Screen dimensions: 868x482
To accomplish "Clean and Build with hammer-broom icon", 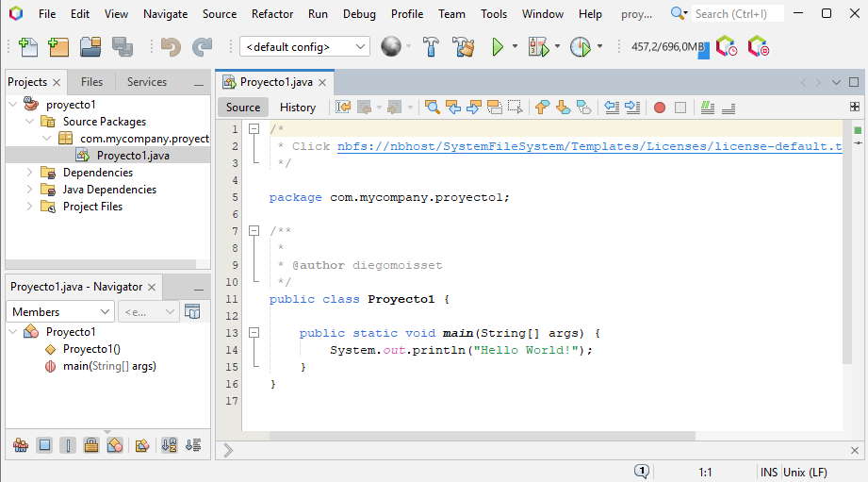I will pyautogui.click(x=463, y=47).
